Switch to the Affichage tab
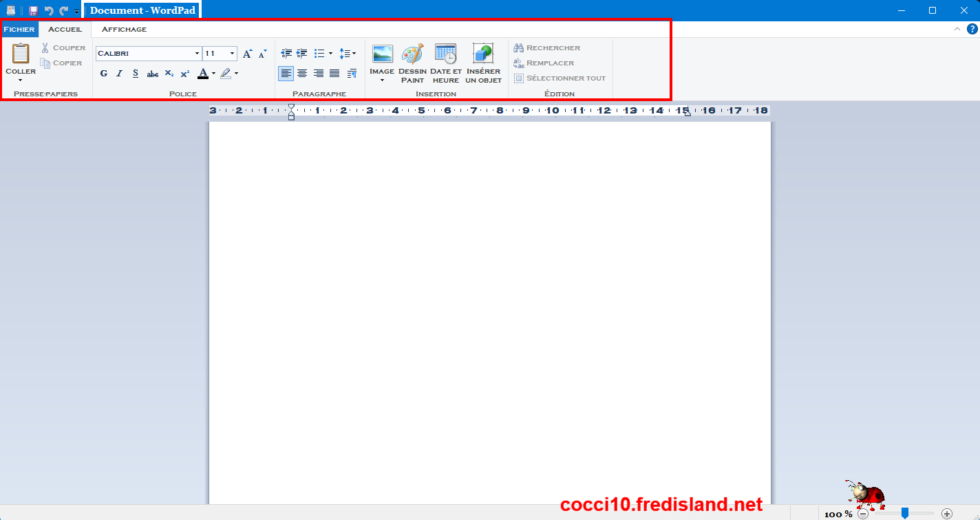980x520 pixels. pyautogui.click(x=124, y=29)
